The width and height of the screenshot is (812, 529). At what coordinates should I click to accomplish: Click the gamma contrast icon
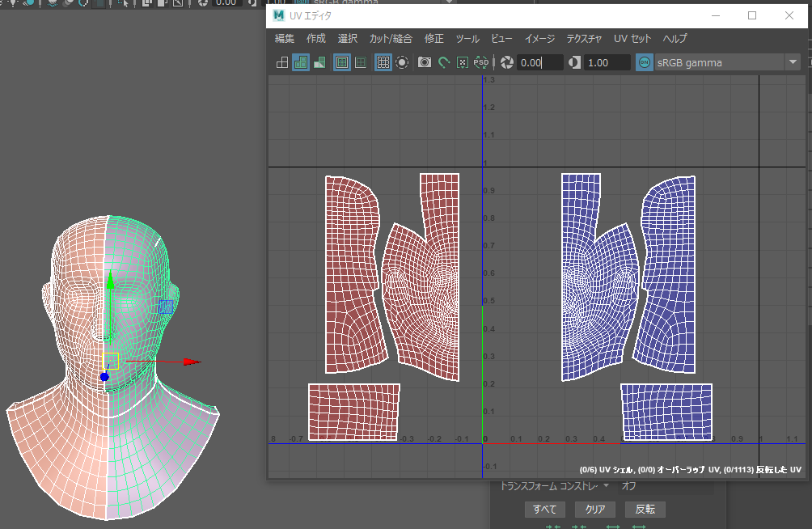coord(575,62)
